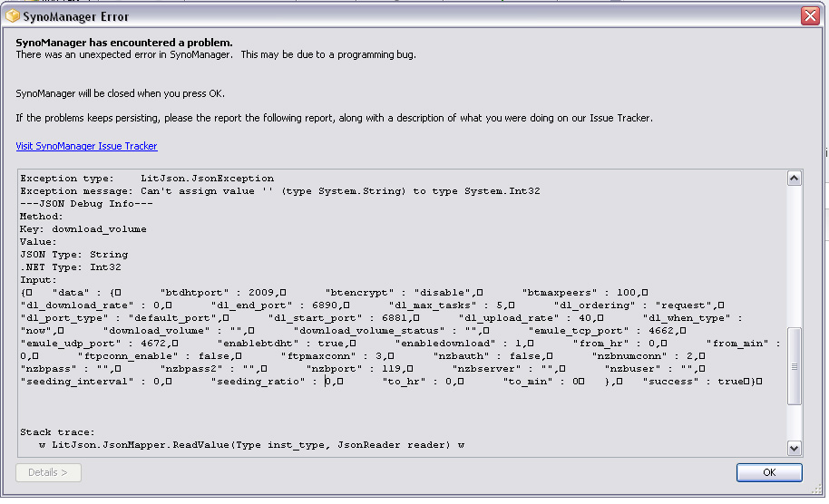This screenshot has height=504, width=829.
Task: Click the 'Input:' line in report
Action: pos(38,280)
